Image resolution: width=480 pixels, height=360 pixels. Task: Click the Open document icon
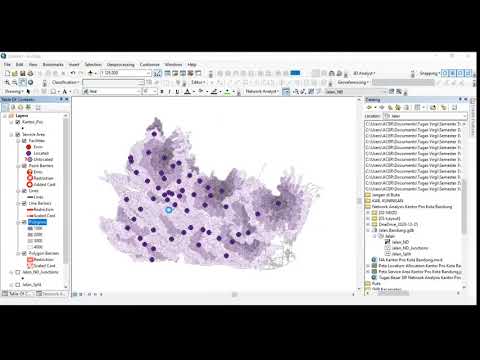(15, 73)
